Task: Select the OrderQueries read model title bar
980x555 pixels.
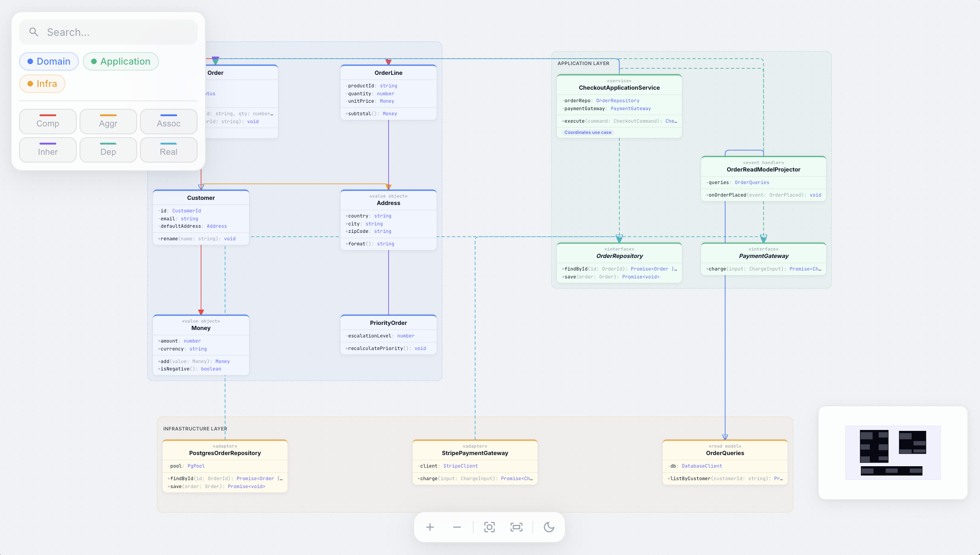Action: pyautogui.click(x=724, y=450)
